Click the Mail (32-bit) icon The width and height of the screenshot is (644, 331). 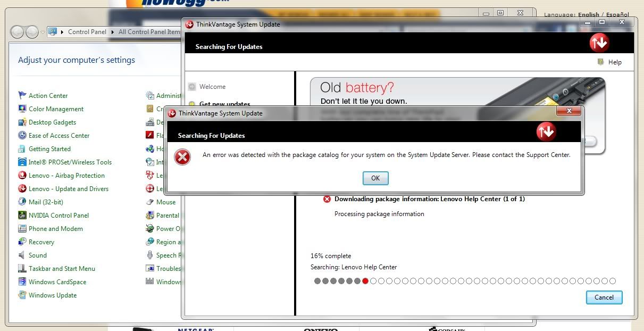tap(22, 202)
